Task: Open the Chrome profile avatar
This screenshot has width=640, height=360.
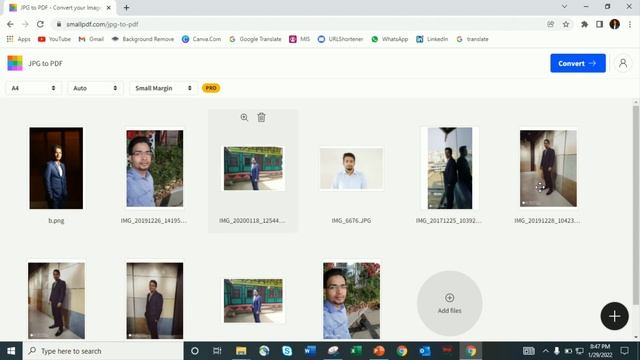Action: (x=614, y=24)
